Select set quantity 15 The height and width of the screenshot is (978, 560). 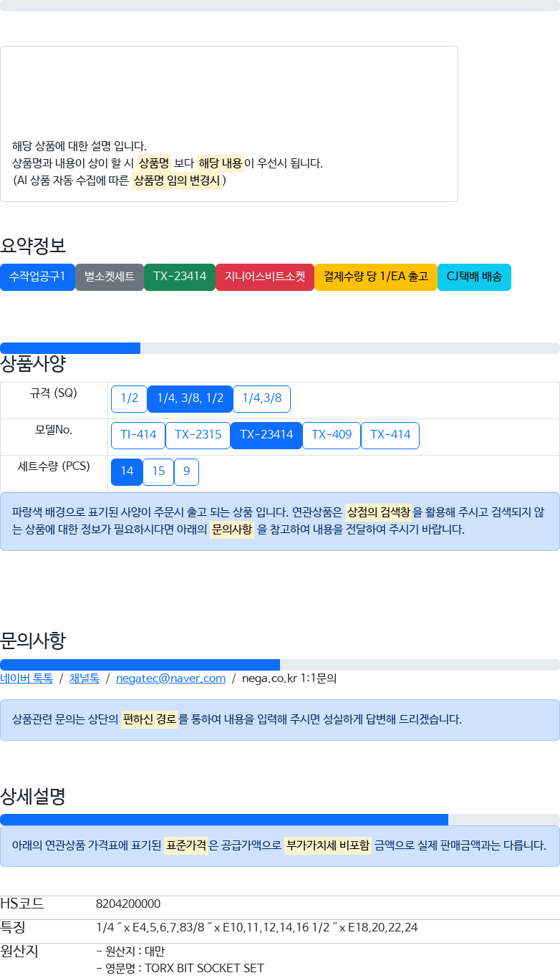(158, 472)
